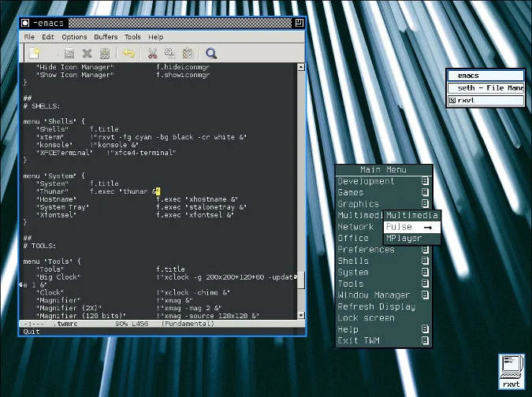This screenshot has height=397, width=532.
Task: Select emacs entry in icon manager
Action: click(x=485, y=76)
